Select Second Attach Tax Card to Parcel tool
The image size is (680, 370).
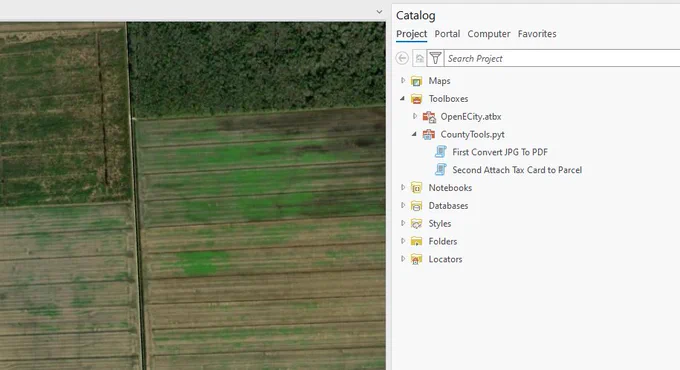517,170
